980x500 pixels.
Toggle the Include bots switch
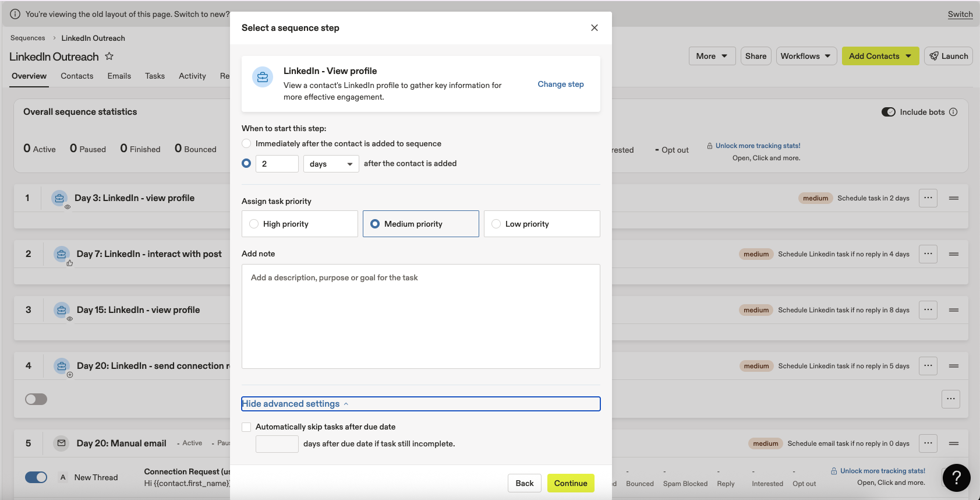point(888,112)
